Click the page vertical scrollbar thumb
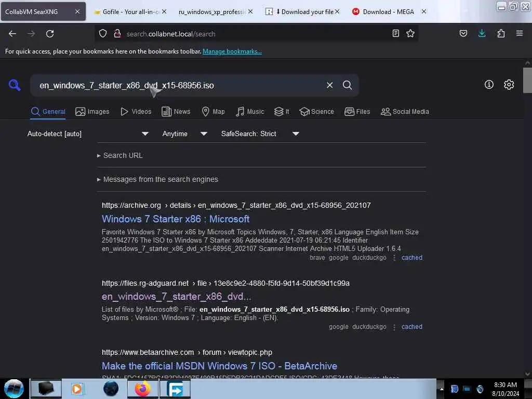 click(527, 80)
